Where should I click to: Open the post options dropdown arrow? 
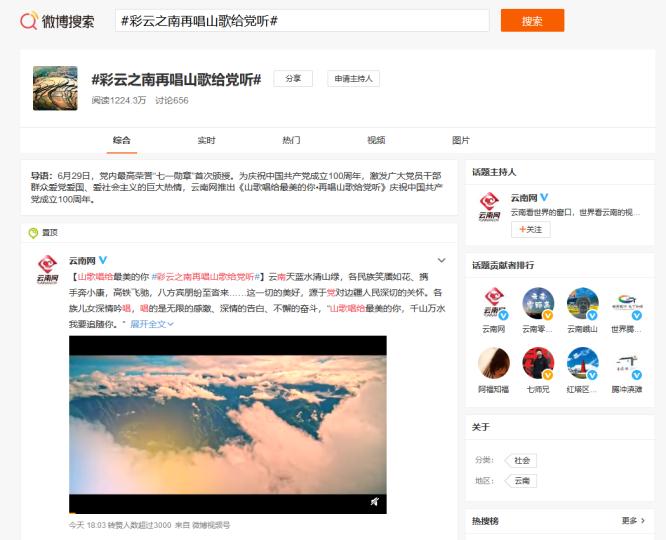point(441,260)
